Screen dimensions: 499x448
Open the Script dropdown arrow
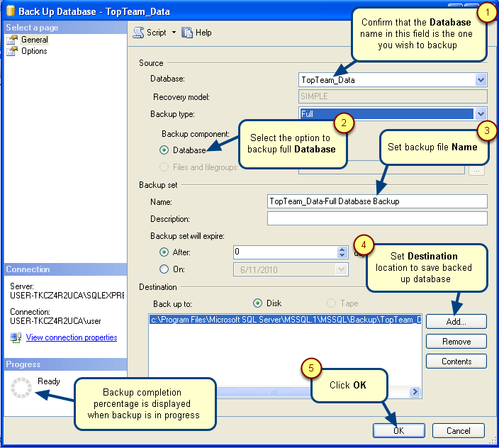click(x=174, y=33)
